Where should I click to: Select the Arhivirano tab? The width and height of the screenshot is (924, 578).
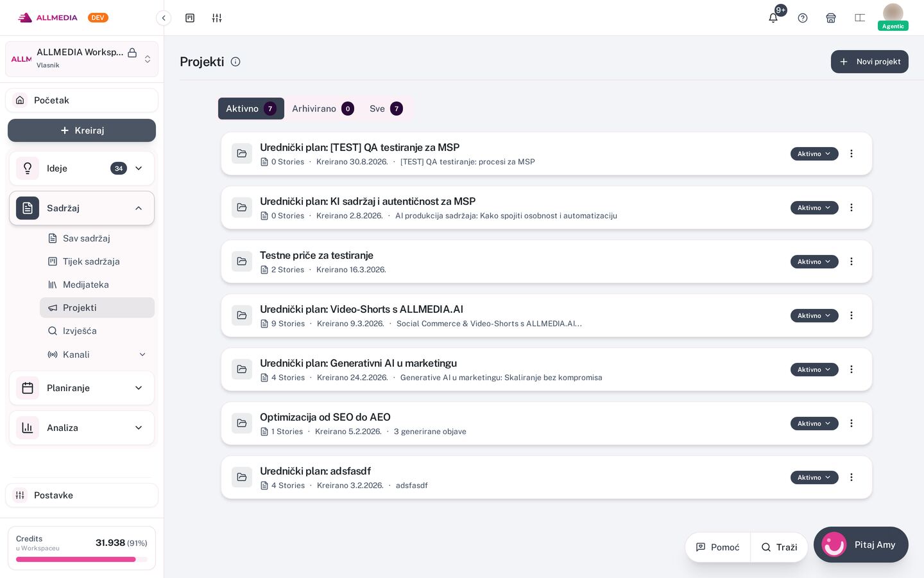coord(323,109)
